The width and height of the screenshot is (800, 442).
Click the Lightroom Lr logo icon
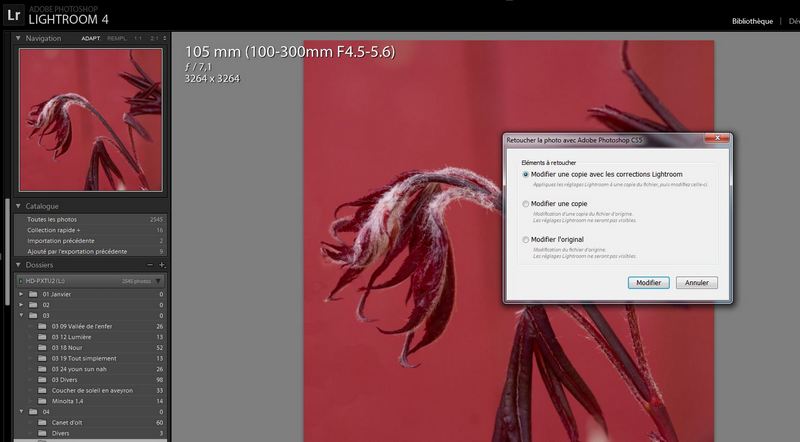(x=13, y=14)
